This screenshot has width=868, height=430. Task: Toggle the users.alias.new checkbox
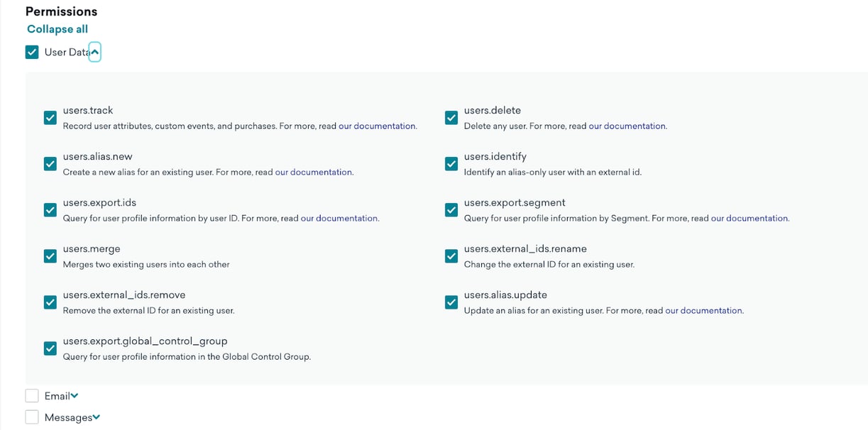coord(50,164)
